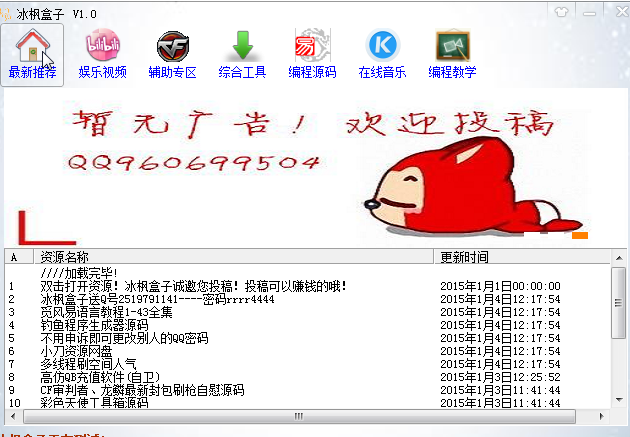Click date 2015年1月1日00:00:00
The height and width of the screenshot is (437, 630).
tap(500, 286)
